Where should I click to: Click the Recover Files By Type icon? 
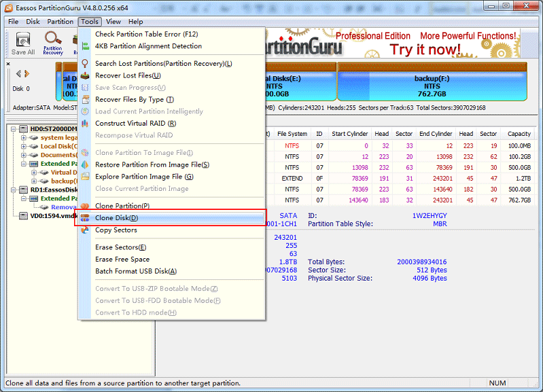point(85,99)
